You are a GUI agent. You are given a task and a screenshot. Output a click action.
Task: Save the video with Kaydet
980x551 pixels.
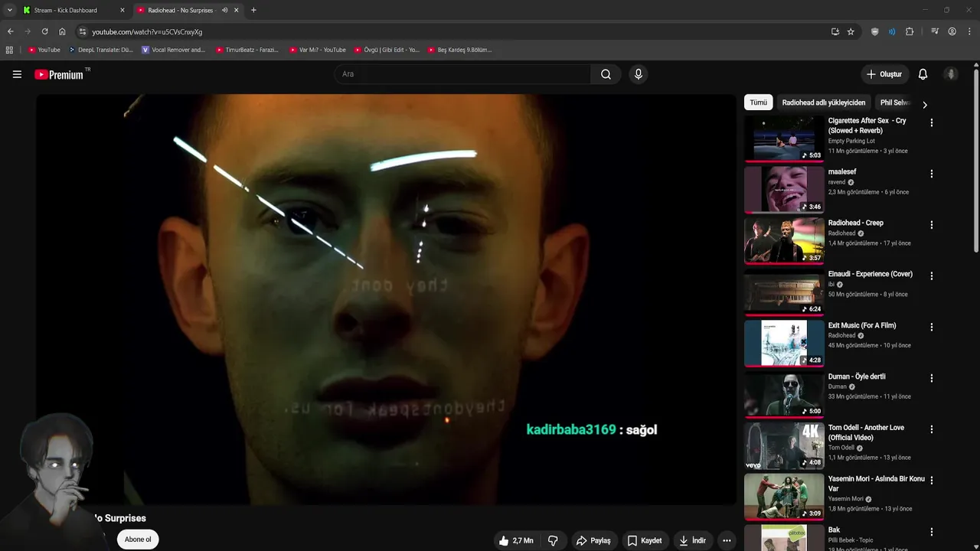pos(644,540)
